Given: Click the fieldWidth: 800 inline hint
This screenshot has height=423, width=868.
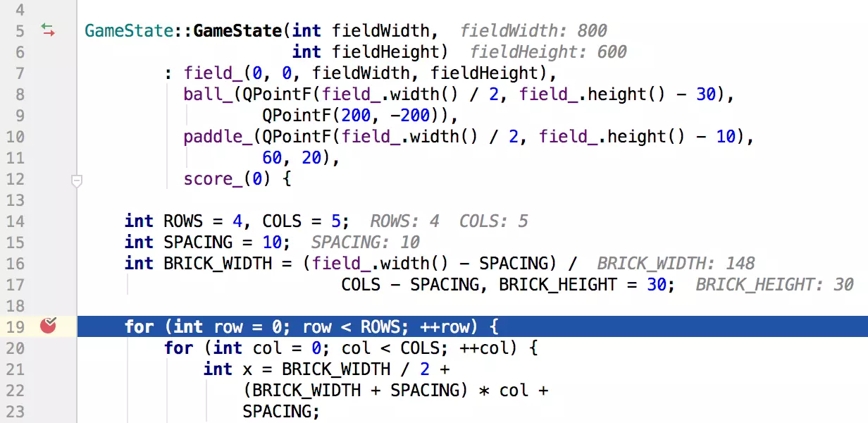Looking at the screenshot, I should tap(533, 31).
